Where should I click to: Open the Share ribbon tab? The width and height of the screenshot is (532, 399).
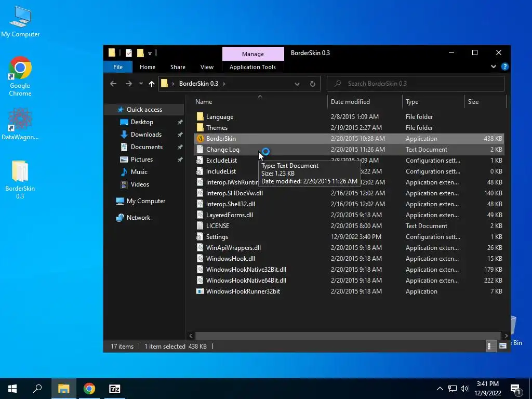point(178,67)
